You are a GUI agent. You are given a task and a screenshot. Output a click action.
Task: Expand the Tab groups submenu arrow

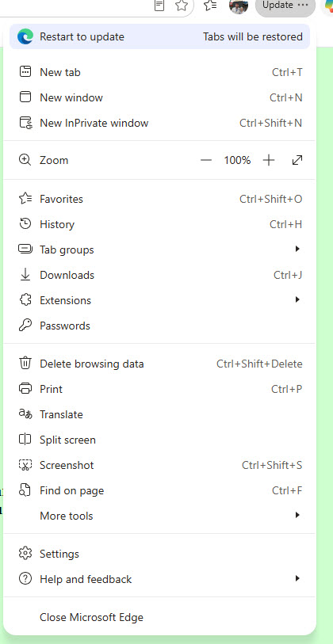pyautogui.click(x=297, y=249)
